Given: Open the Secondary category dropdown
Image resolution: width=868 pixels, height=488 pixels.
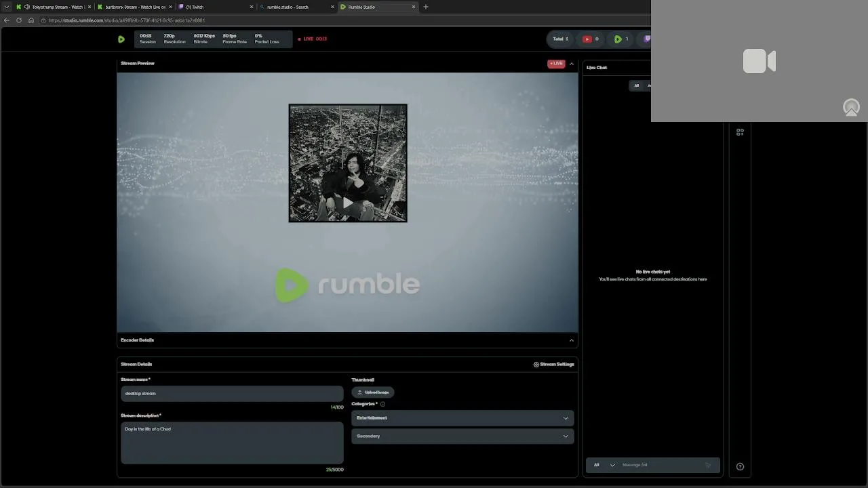Looking at the screenshot, I should (462, 436).
